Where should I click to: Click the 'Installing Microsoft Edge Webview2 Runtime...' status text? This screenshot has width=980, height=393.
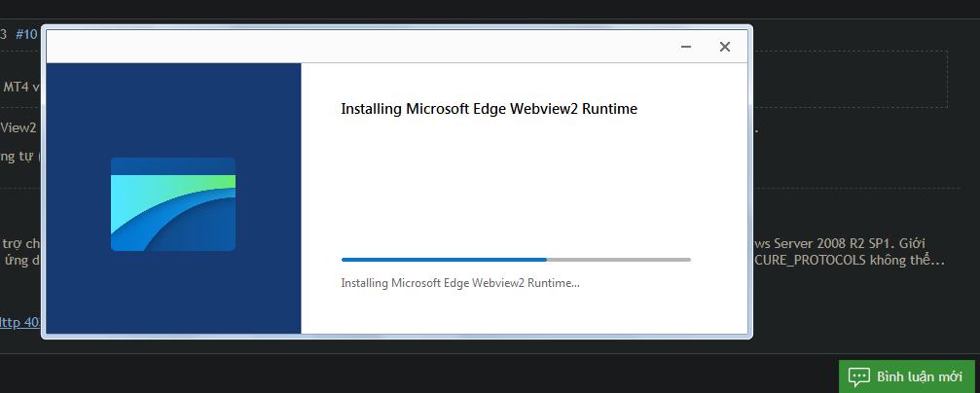click(x=460, y=283)
